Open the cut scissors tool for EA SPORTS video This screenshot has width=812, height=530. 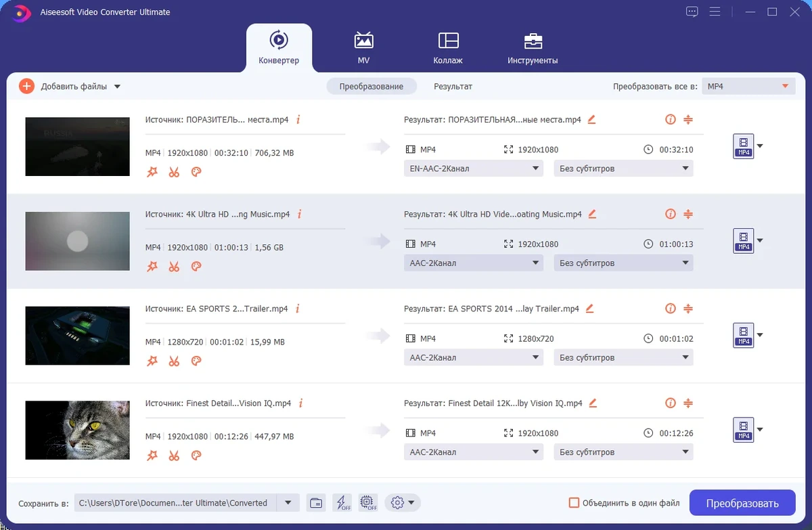click(174, 361)
